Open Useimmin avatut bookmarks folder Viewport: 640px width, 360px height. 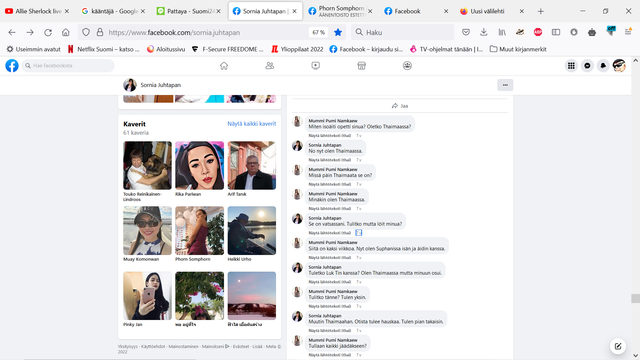pos(33,49)
